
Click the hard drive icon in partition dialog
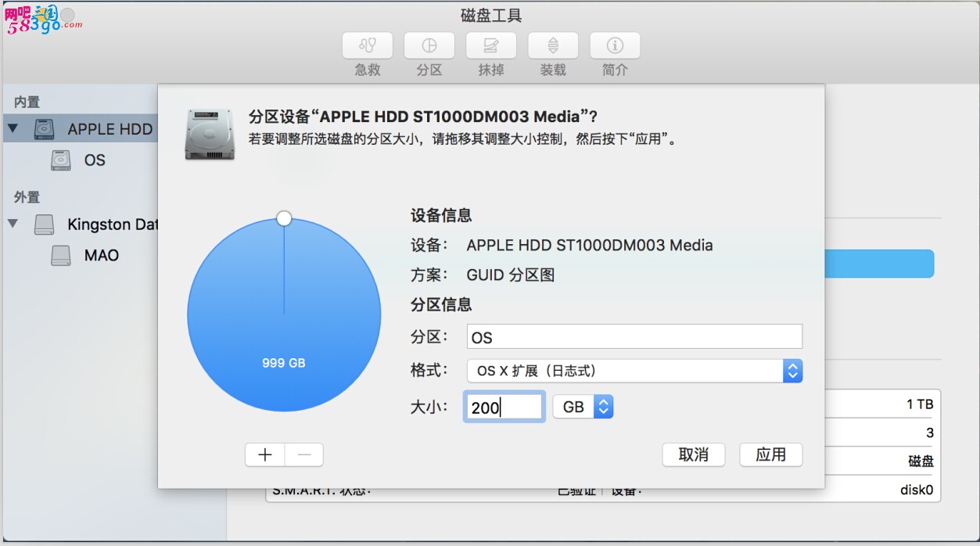pyautogui.click(x=210, y=135)
